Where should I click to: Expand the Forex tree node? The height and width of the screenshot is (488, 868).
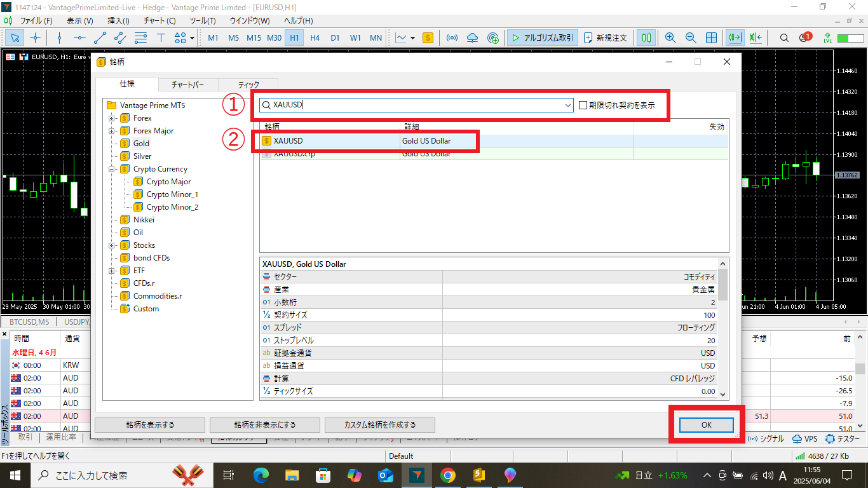112,118
